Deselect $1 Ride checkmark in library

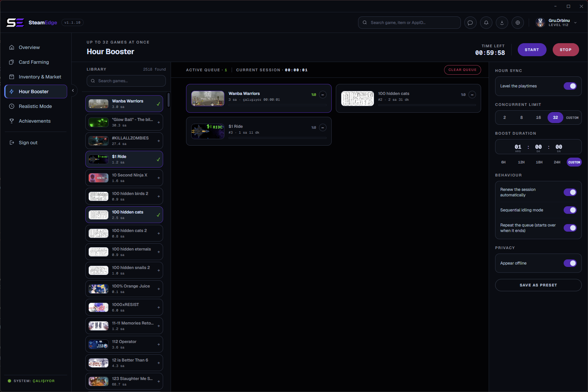click(x=158, y=159)
